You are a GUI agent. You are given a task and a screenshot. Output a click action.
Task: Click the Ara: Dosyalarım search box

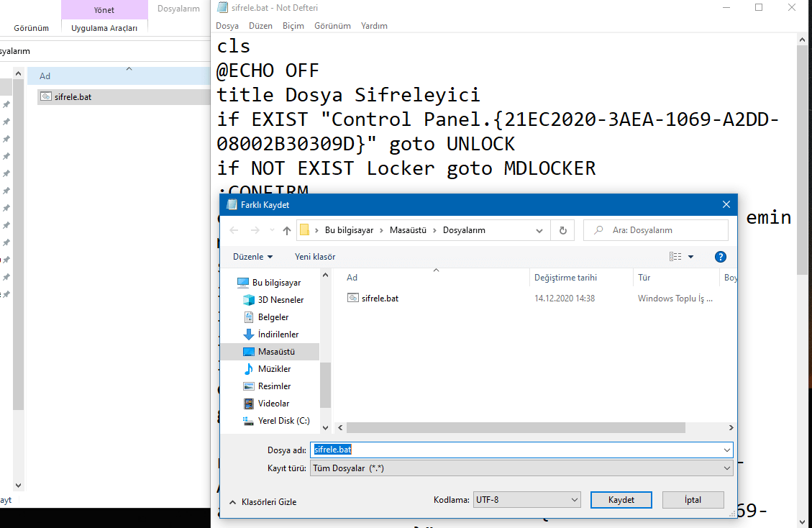(662, 230)
